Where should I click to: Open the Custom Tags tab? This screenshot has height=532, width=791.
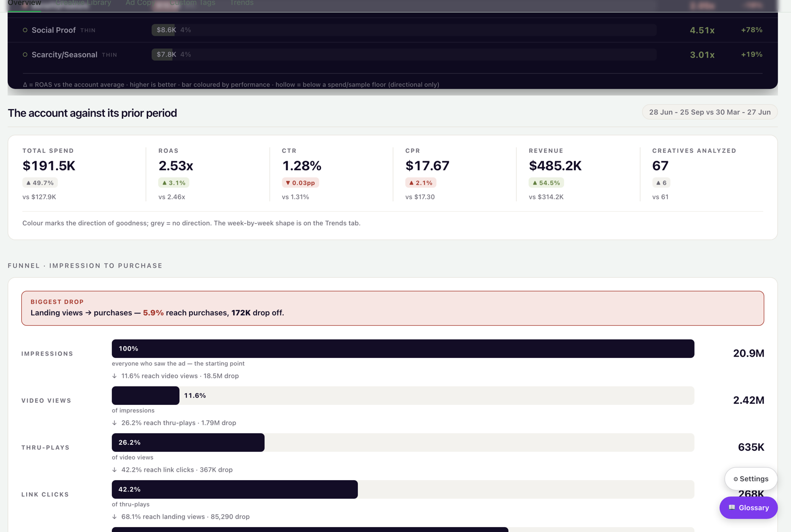tap(192, 3)
